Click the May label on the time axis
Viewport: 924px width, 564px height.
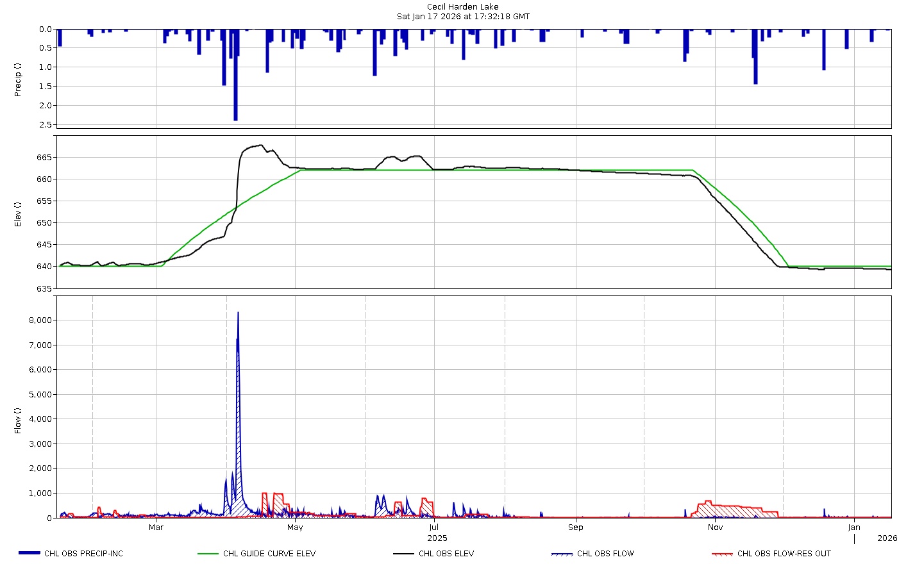295,527
